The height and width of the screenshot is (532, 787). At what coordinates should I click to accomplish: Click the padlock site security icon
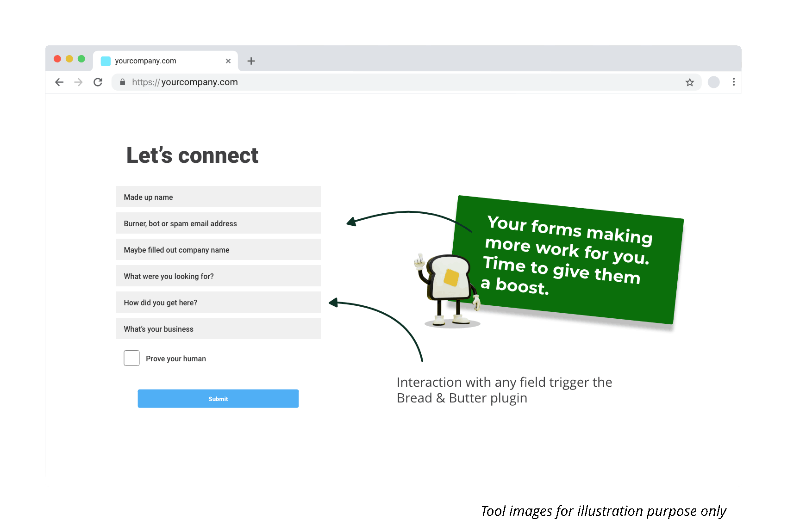pos(123,82)
